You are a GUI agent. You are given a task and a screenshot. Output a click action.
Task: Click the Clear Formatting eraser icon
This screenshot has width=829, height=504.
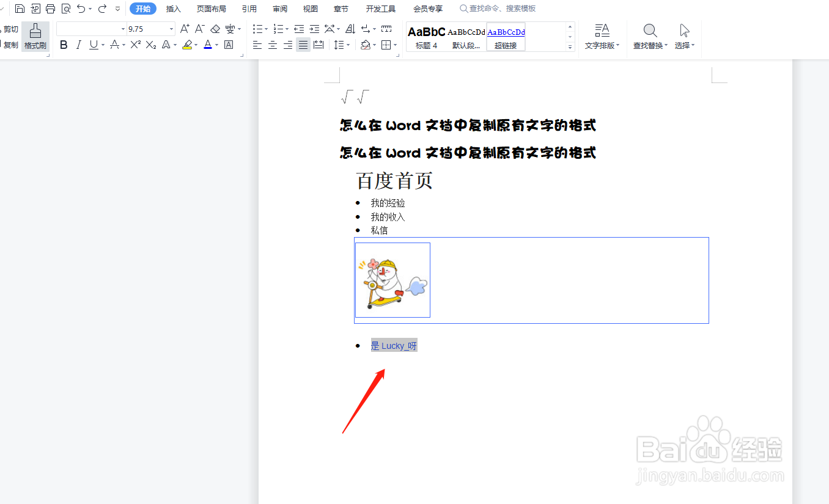pyautogui.click(x=215, y=29)
